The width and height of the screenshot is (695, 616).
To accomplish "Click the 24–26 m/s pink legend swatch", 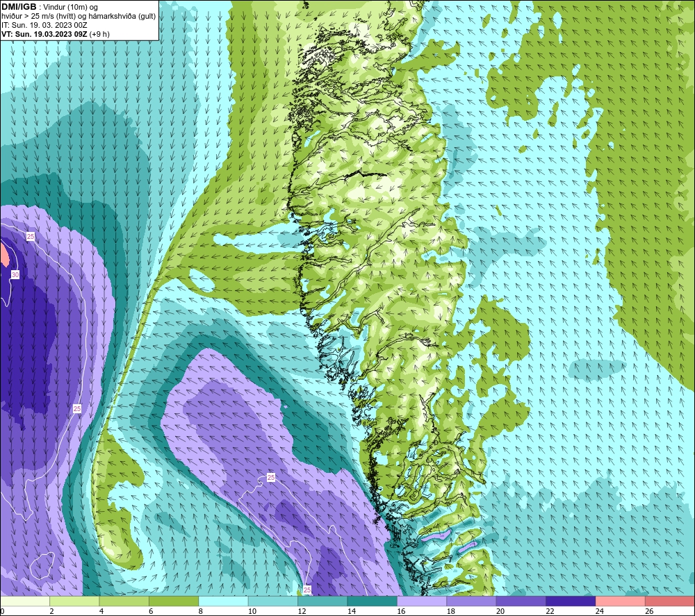I will tap(621, 601).
